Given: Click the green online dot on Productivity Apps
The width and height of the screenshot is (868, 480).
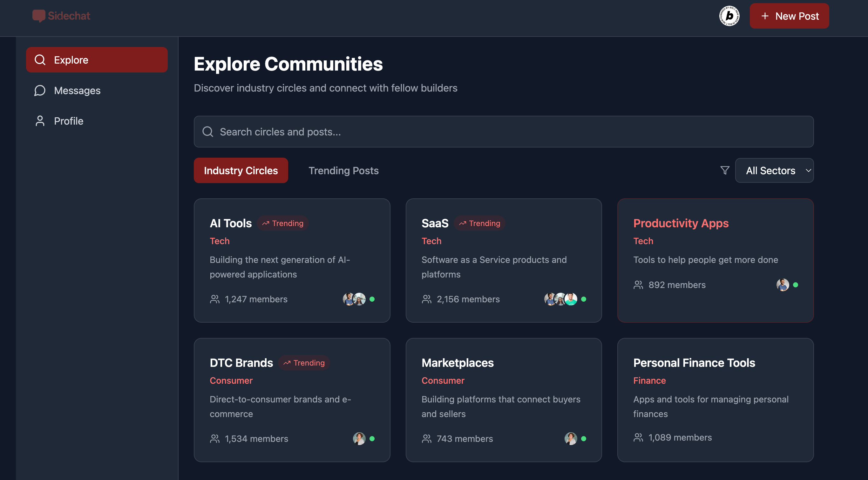Looking at the screenshot, I should pos(795,285).
